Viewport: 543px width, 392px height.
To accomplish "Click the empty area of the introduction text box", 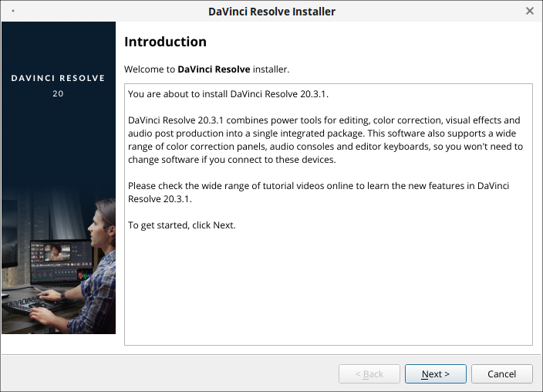I will click(328, 293).
